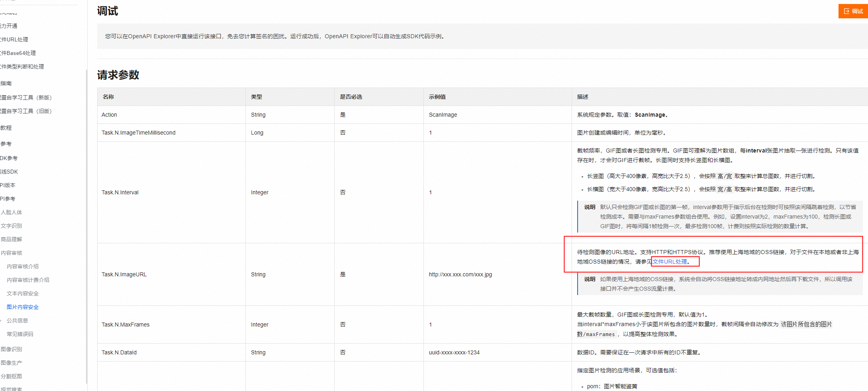The height and width of the screenshot is (391, 868).
Task: Click example value uuid-xxxx-xxxx-1234
Action: click(454, 352)
